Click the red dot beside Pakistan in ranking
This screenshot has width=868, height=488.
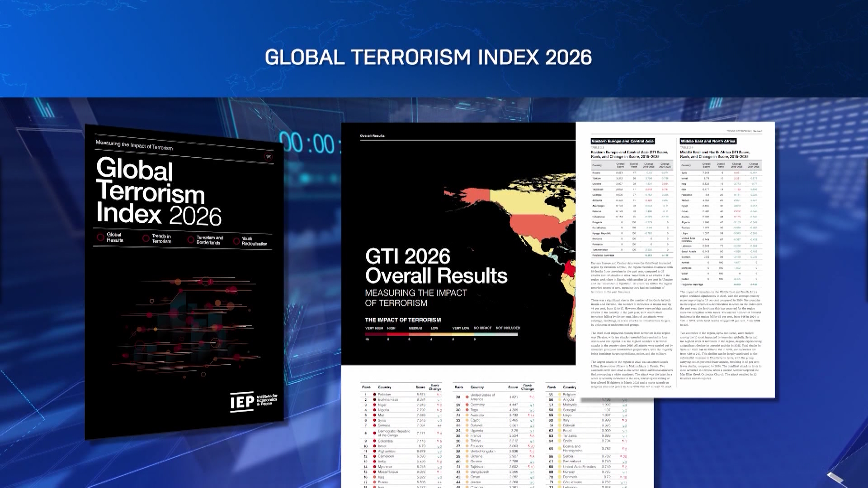click(374, 394)
